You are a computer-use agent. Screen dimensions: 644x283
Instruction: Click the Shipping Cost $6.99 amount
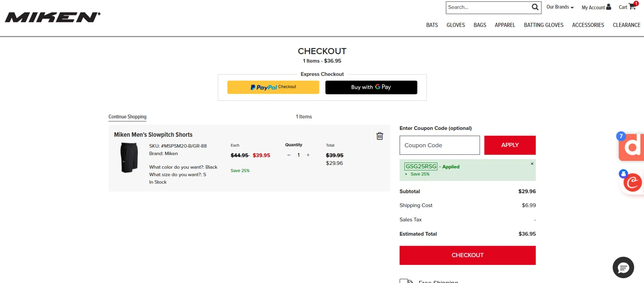pos(529,205)
